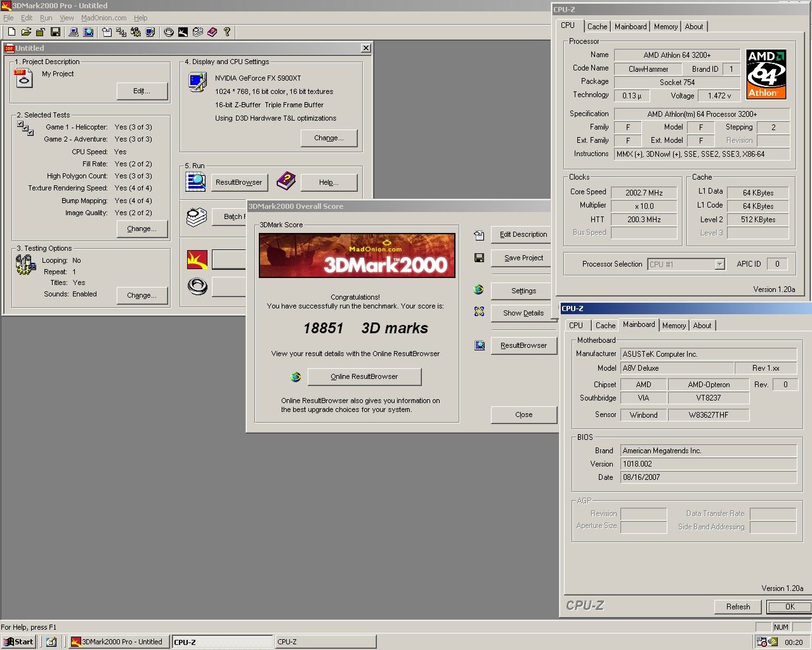The height and width of the screenshot is (650, 812).
Task: Click the purple help book toolbar icon
Action: [x=213, y=32]
